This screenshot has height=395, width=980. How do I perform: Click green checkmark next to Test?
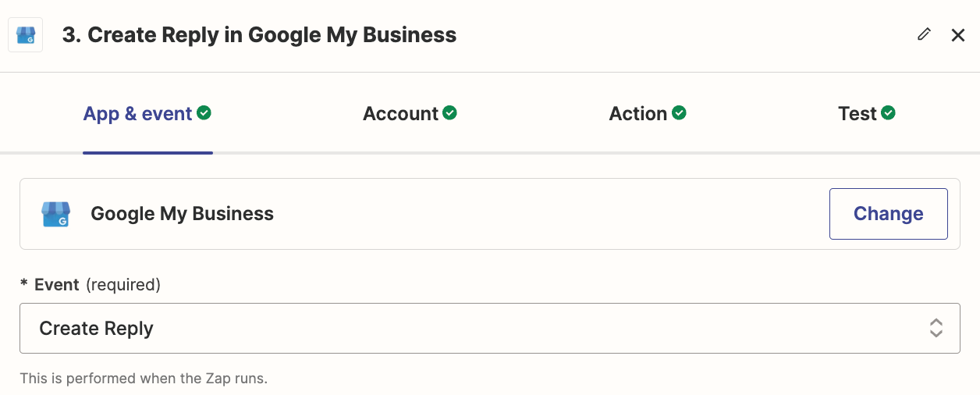tap(889, 113)
